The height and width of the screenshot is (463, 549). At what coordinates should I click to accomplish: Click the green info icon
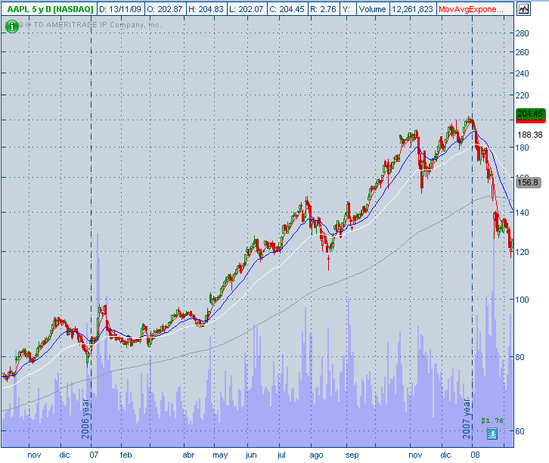click(12, 26)
